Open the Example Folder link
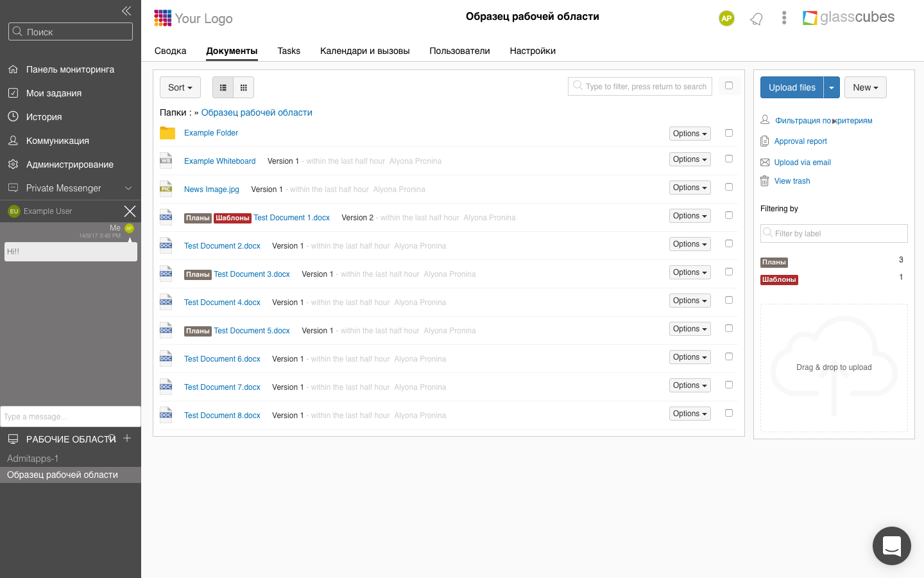The height and width of the screenshot is (578, 924). point(211,133)
